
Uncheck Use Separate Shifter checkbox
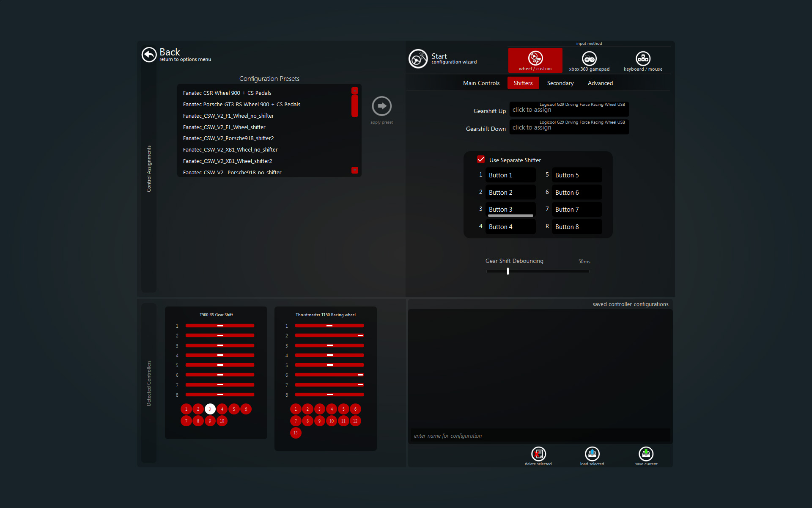[x=481, y=160]
